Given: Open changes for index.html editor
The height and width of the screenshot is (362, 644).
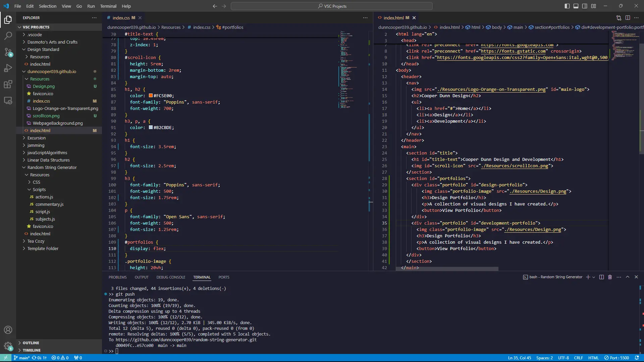Looking at the screenshot, I should 619,18.
